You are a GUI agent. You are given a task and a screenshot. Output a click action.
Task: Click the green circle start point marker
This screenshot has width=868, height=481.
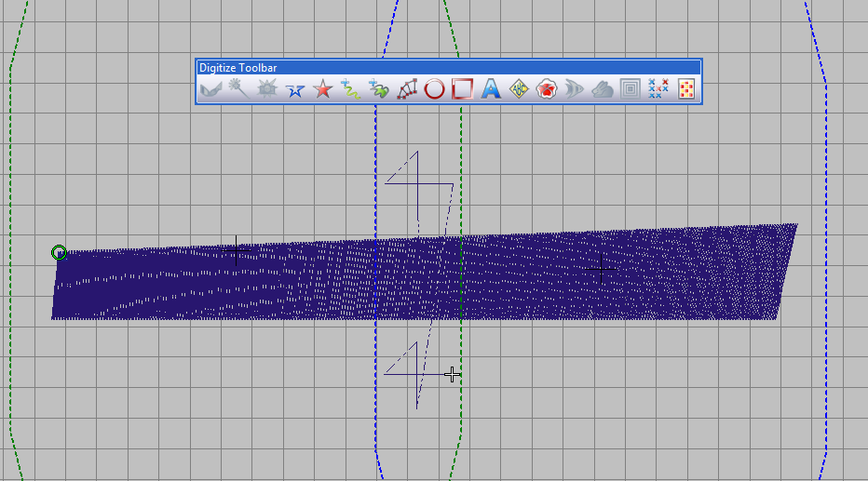click(x=59, y=253)
